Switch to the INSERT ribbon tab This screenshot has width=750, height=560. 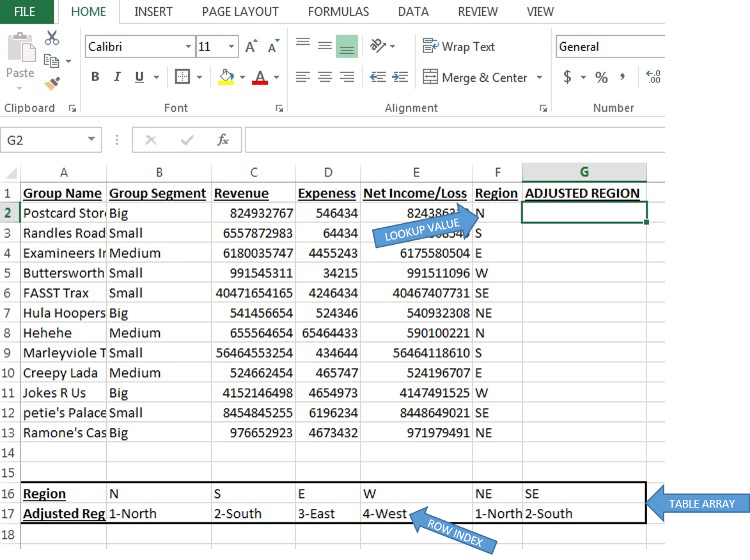click(x=153, y=11)
